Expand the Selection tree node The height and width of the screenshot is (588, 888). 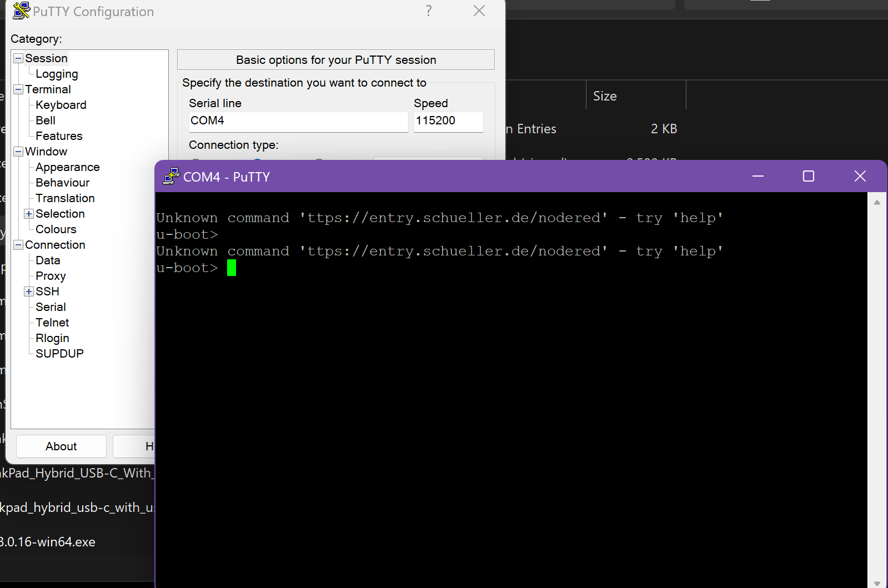click(x=29, y=214)
